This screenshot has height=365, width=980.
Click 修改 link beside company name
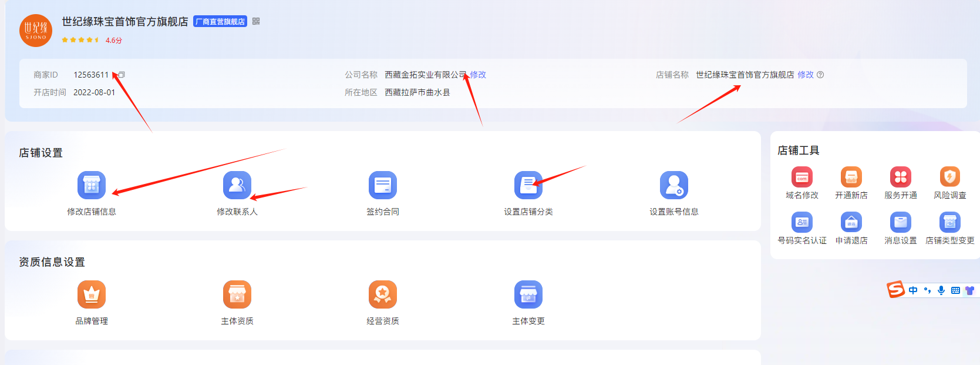coord(478,75)
